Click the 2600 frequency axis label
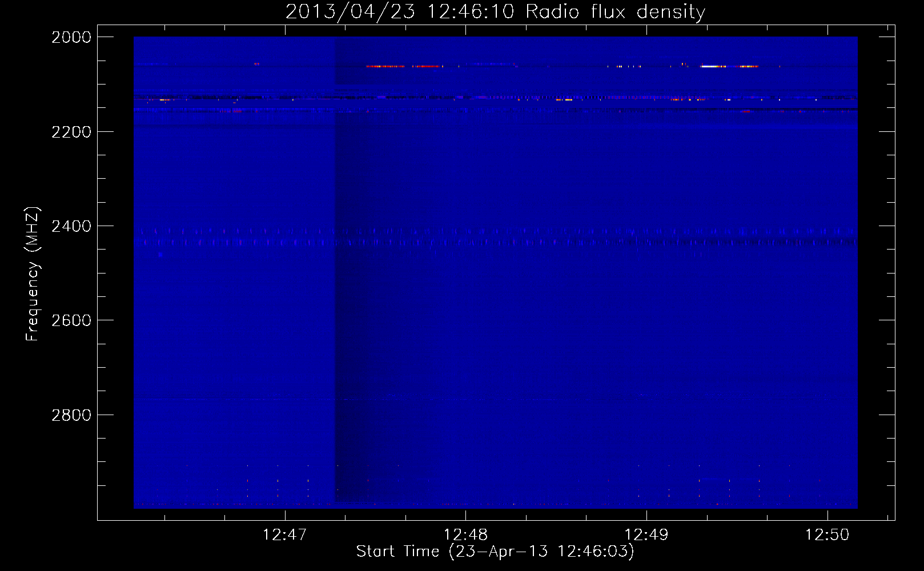This screenshot has width=924, height=571. click(71, 320)
